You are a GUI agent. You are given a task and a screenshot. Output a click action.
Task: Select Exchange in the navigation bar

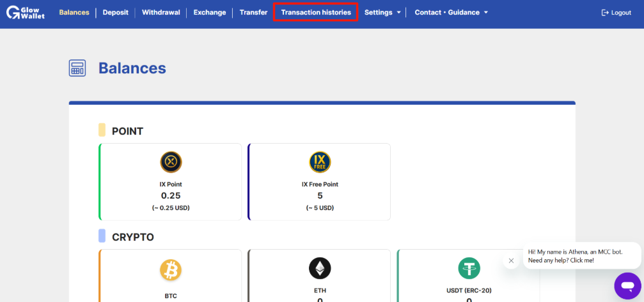[x=210, y=12]
